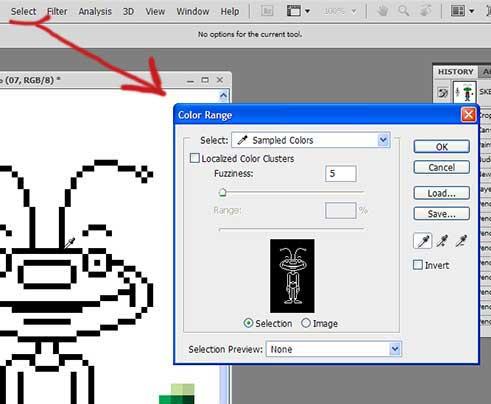Expand the Selection Preview None dropdown
The height and width of the screenshot is (404, 491).
334,349
